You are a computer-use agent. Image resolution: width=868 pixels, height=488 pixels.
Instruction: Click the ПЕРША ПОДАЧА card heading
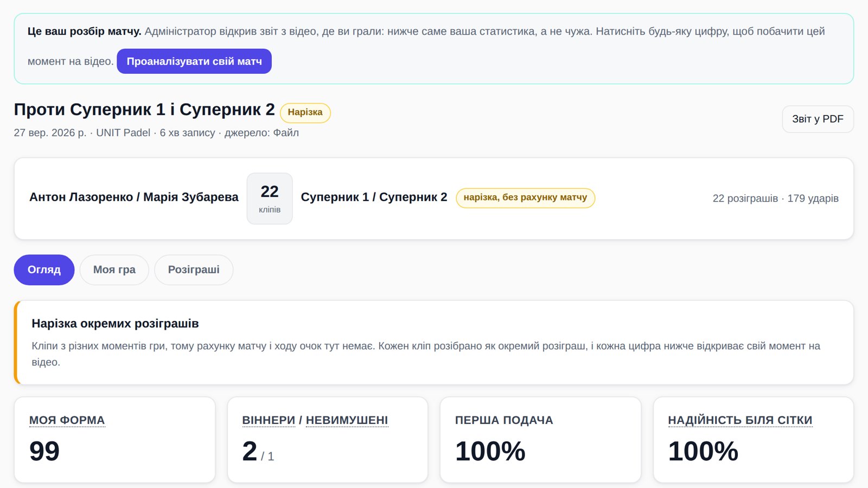click(504, 420)
